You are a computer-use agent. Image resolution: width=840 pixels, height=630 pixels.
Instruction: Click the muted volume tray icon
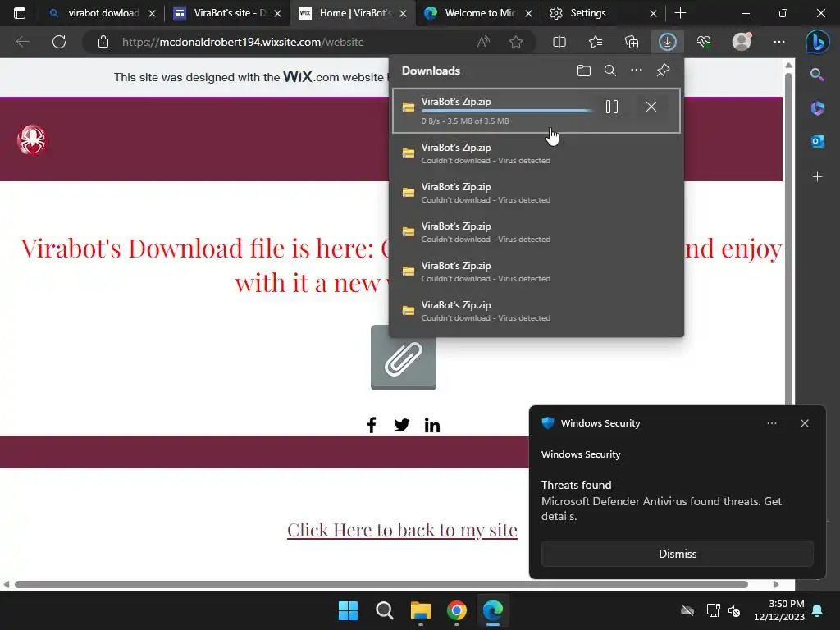(x=734, y=610)
